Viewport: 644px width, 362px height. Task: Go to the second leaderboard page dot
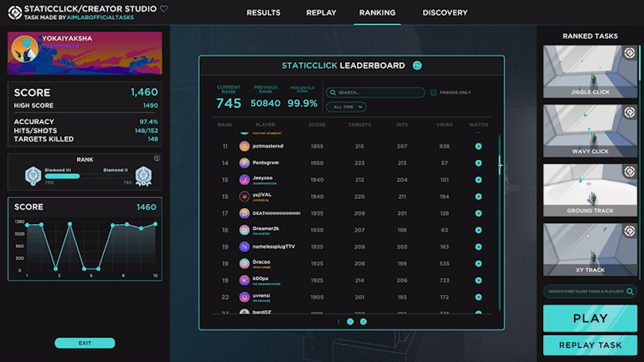point(350,322)
